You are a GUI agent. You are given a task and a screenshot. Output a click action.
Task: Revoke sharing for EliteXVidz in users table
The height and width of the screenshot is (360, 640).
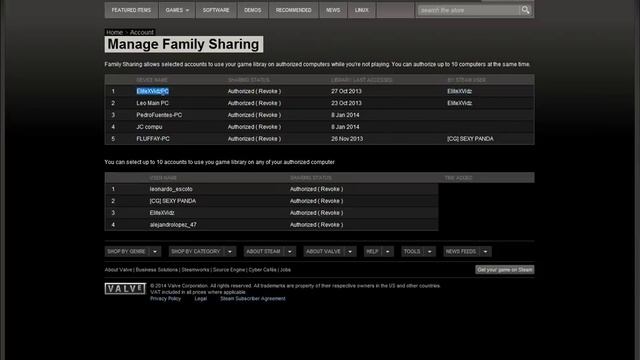click(x=330, y=213)
